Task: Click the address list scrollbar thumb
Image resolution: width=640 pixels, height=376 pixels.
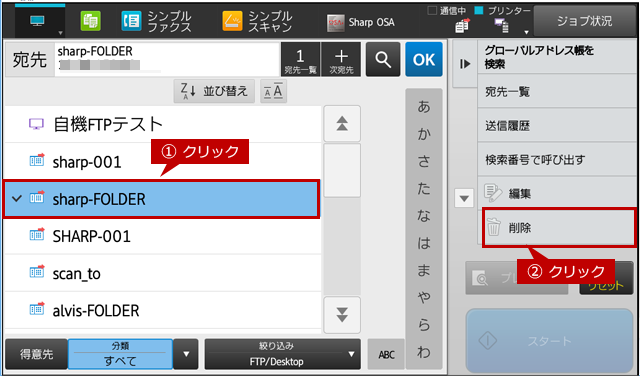Action: coord(342,170)
